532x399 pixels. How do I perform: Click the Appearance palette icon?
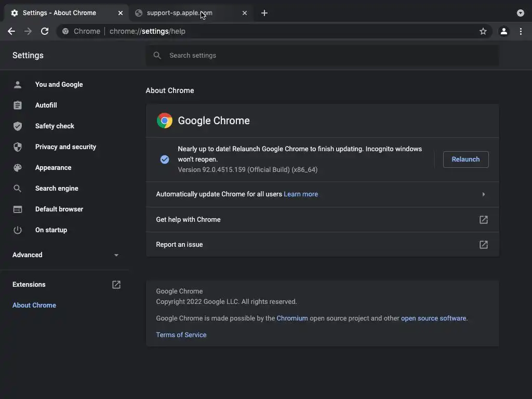[18, 168]
